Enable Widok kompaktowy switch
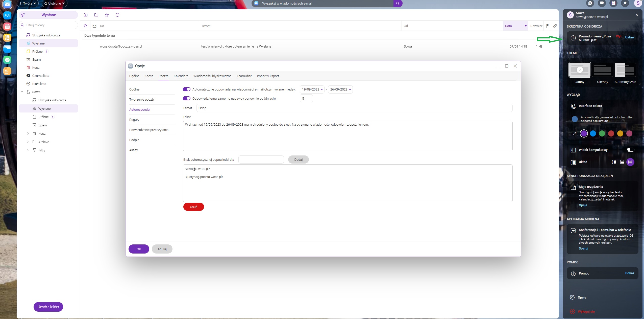This screenshot has width=644, height=319. pos(630,150)
